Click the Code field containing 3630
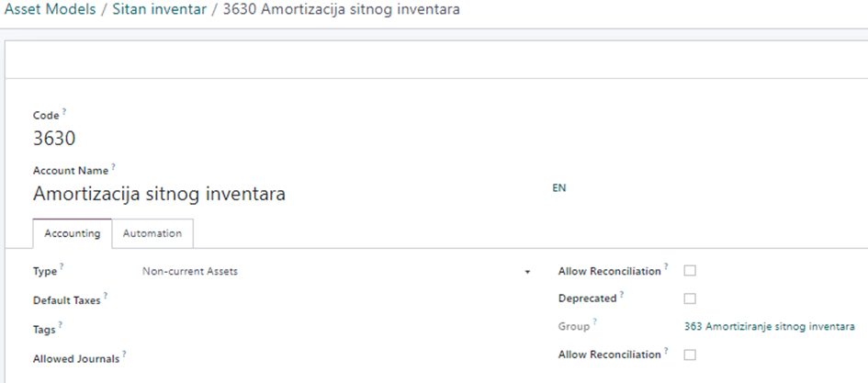 pos(55,139)
